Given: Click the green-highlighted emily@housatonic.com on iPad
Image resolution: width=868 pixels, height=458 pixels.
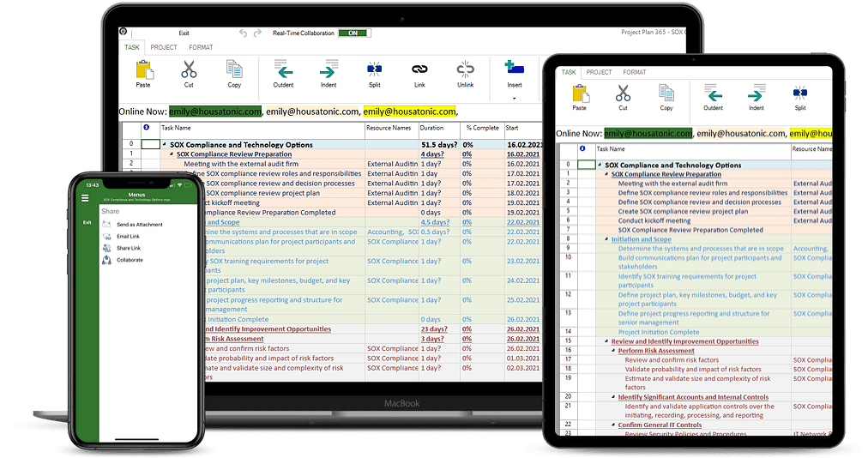Looking at the screenshot, I should (x=648, y=134).
